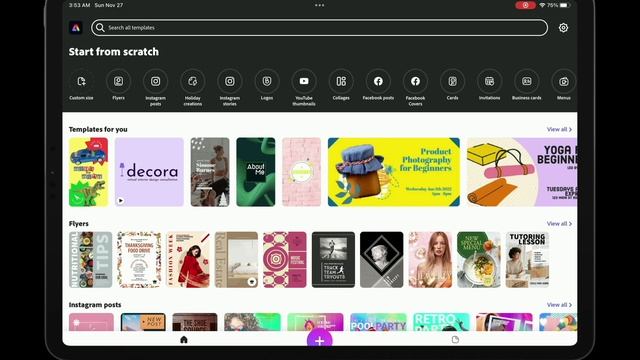Tap the red screen recording indicator

[x=525, y=5]
